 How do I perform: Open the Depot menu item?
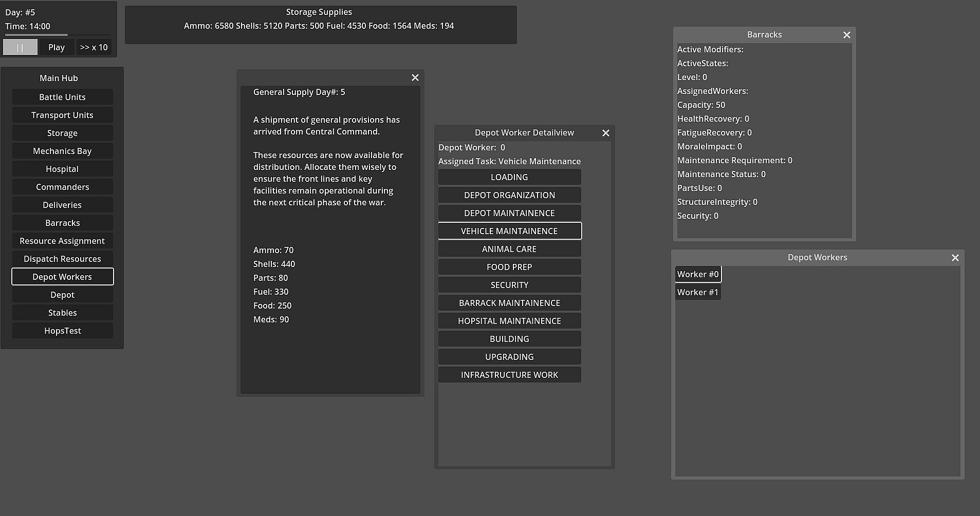pyautogui.click(x=62, y=295)
